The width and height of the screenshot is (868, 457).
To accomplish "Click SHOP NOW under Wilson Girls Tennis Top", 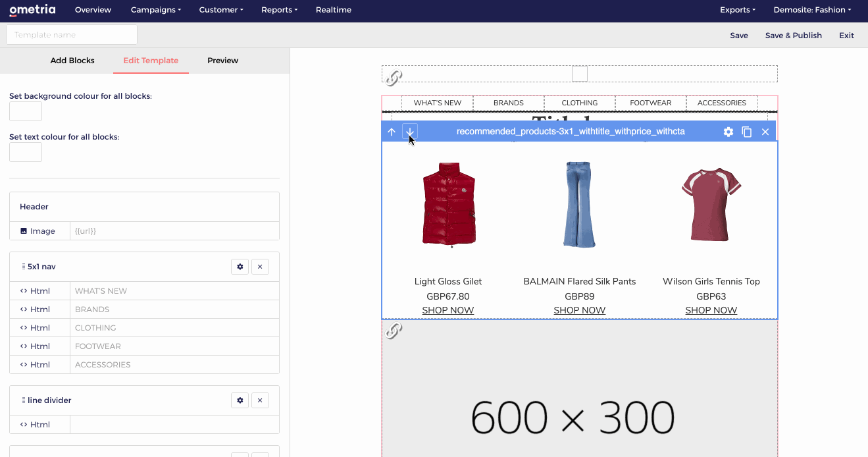I will [711, 310].
